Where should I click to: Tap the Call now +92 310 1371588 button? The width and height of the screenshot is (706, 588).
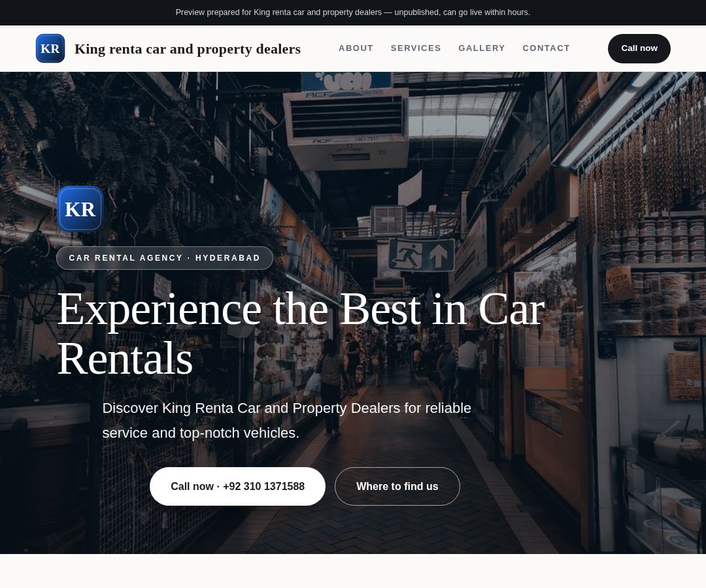pyautogui.click(x=237, y=486)
